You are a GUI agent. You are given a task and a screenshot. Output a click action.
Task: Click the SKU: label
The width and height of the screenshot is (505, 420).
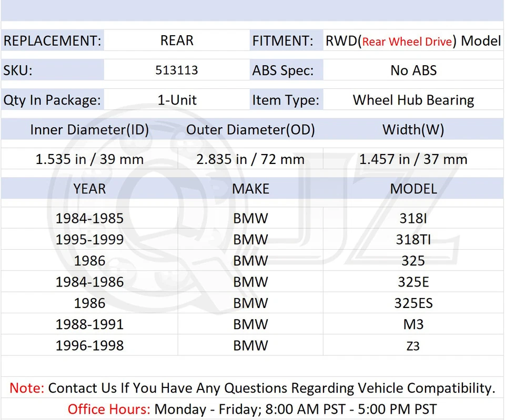[x=18, y=70]
